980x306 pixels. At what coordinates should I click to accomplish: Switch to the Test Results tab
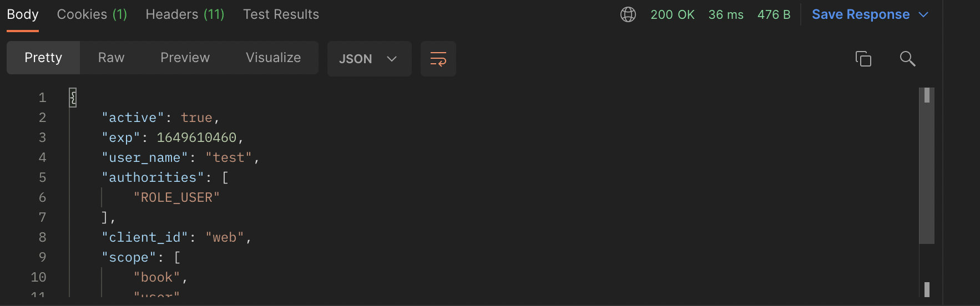pyautogui.click(x=281, y=14)
